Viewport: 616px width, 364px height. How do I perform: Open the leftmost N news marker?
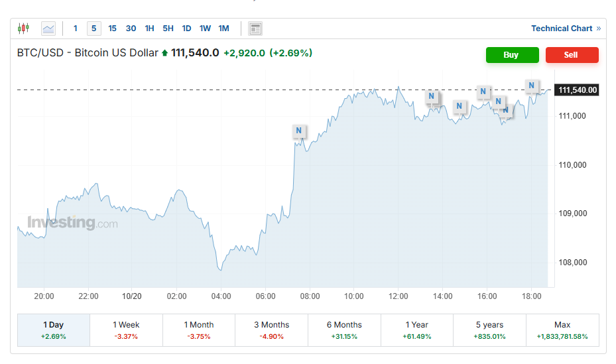point(299,131)
